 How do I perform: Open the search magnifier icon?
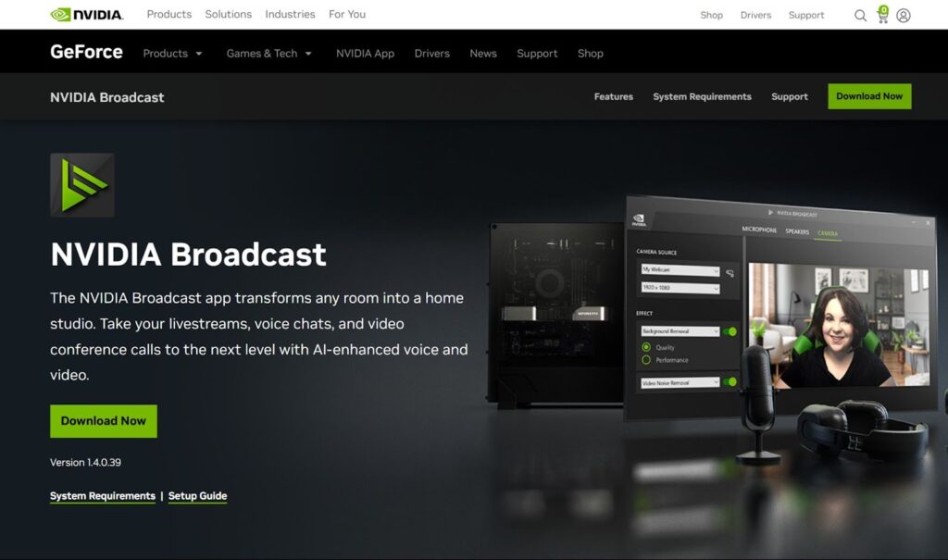[x=860, y=16]
